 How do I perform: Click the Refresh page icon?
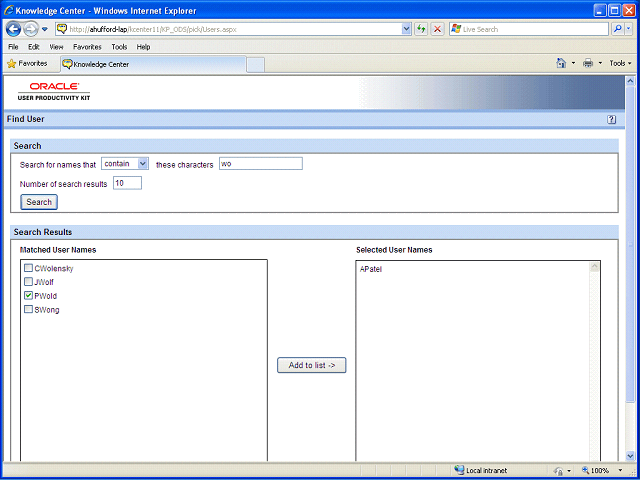point(421,29)
